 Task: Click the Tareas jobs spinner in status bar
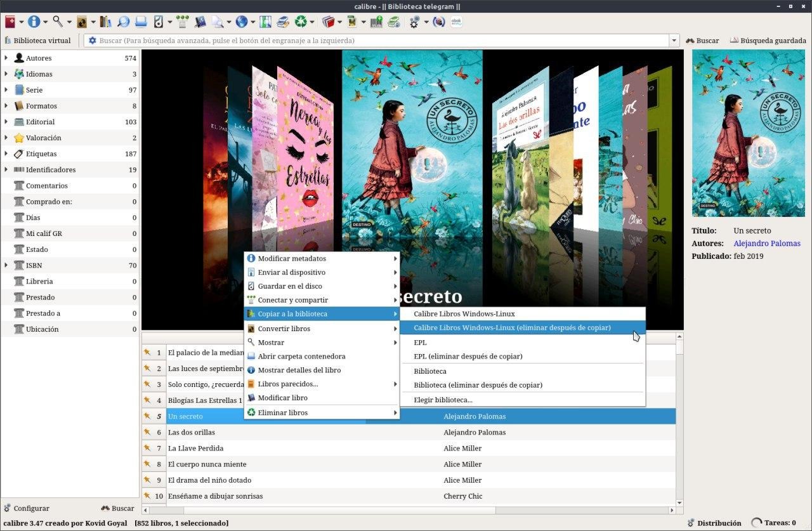click(x=756, y=523)
